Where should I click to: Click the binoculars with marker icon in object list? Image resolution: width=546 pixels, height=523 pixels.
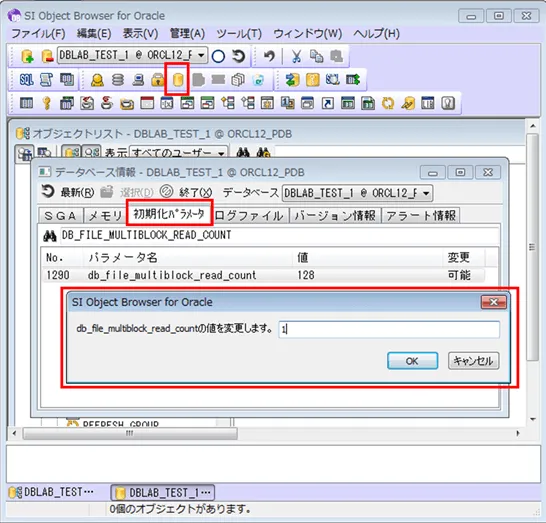tap(263, 152)
